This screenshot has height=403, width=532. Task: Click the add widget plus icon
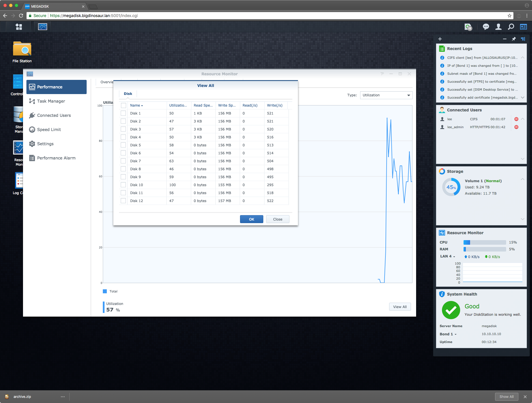(x=440, y=39)
